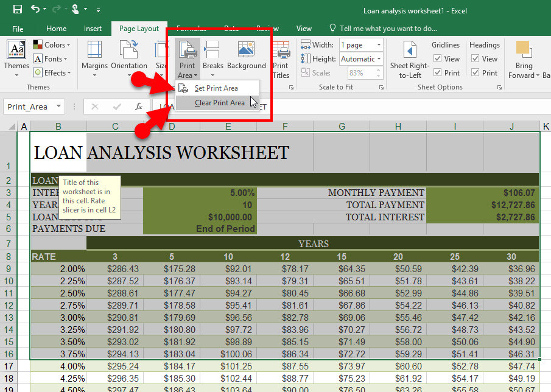The width and height of the screenshot is (551, 392).
Task: Click monthly payment cell $106.07
Action: (x=482, y=193)
